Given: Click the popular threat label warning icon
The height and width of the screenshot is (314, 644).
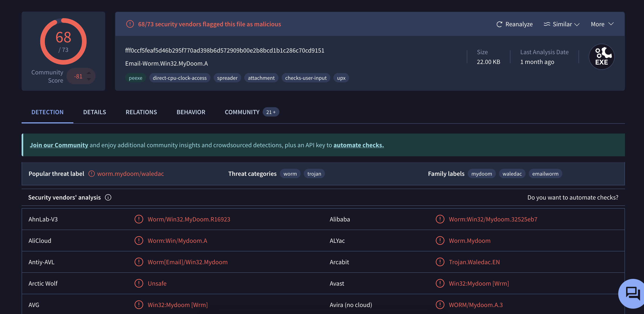Looking at the screenshot, I should point(92,174).
